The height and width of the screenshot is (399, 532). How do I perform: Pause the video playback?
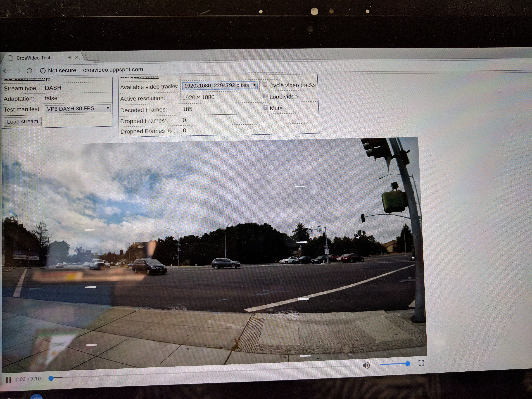pos(9,380)
